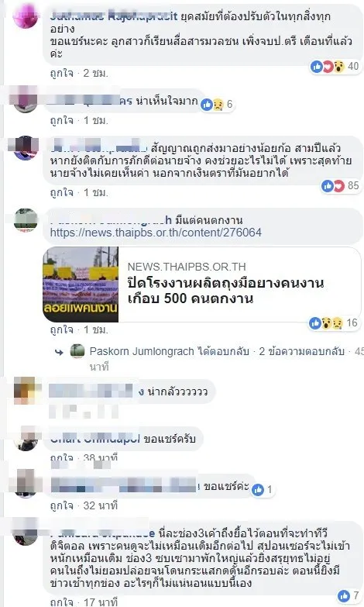Image resolution: width=364 pixels, height=607 pixels.
Task: Open pink profile avatar of first commenter
Action: [26, 15]
